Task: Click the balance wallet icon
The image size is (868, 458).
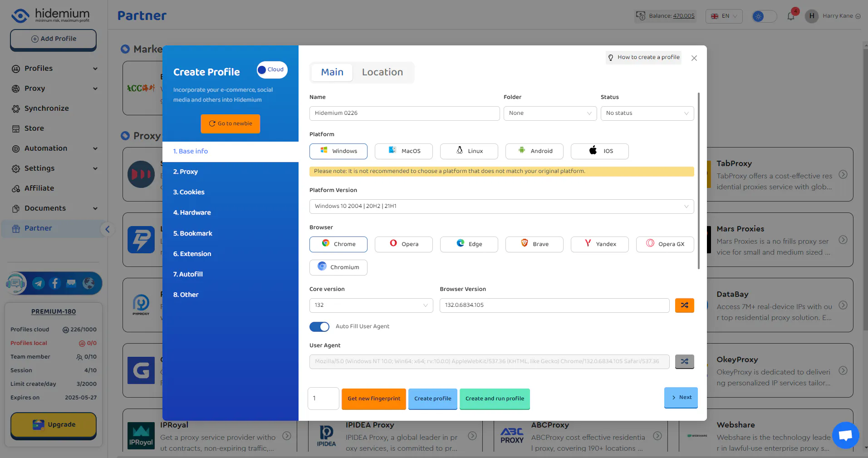Action: (641, 16)
